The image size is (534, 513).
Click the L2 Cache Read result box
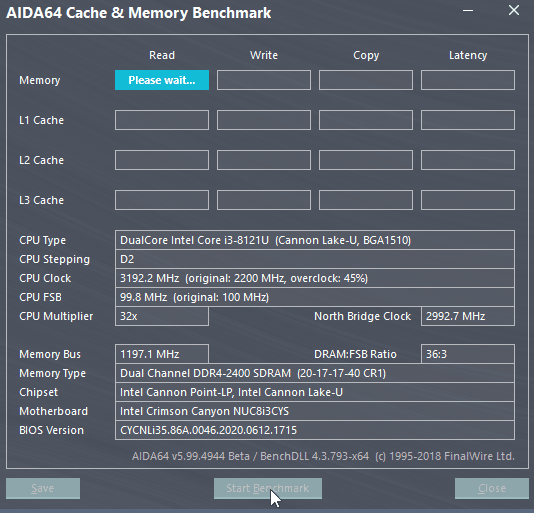(x=162, y=160)
